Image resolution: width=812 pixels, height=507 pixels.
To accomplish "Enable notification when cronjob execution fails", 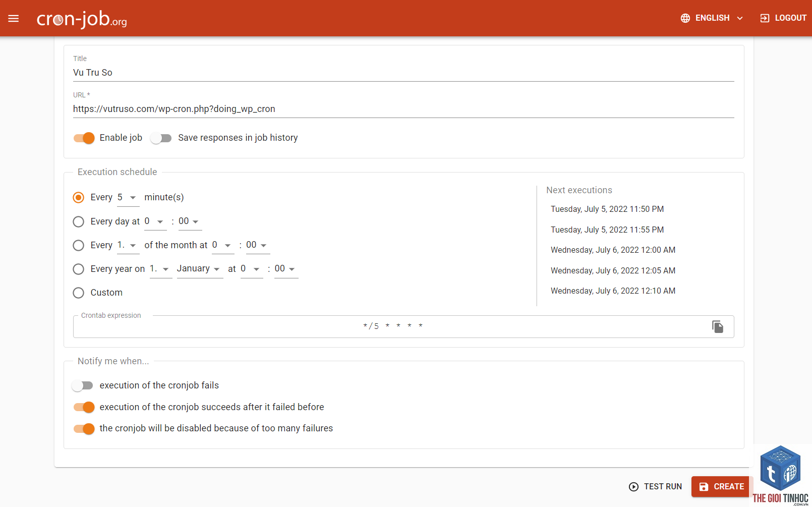I will point(82,385).
